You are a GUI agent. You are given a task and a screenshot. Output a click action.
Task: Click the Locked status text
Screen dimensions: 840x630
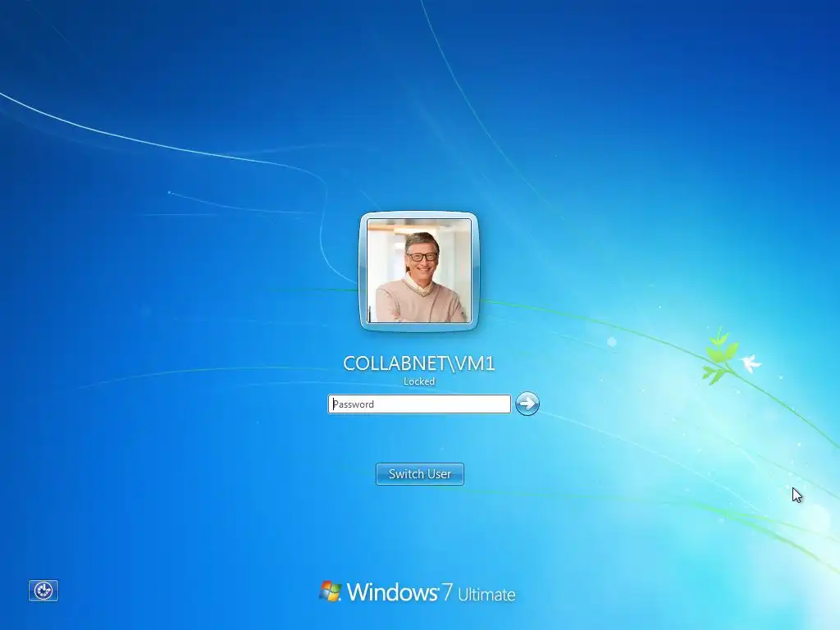pyautogui.click(x=419, y=381)
